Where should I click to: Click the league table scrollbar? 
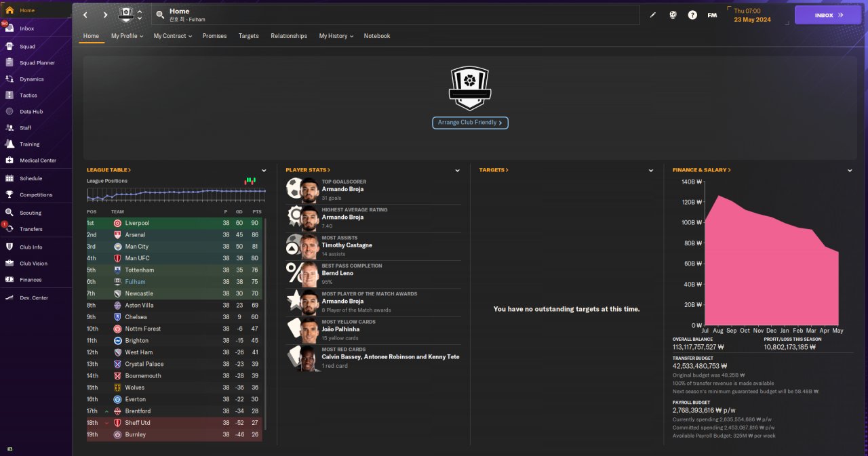[x=265, y=323]
